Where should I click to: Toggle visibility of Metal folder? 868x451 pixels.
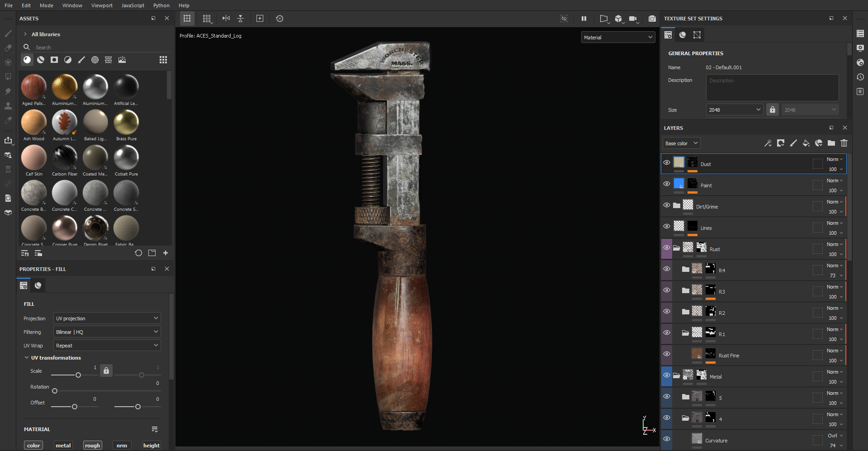tap(667, 375)
